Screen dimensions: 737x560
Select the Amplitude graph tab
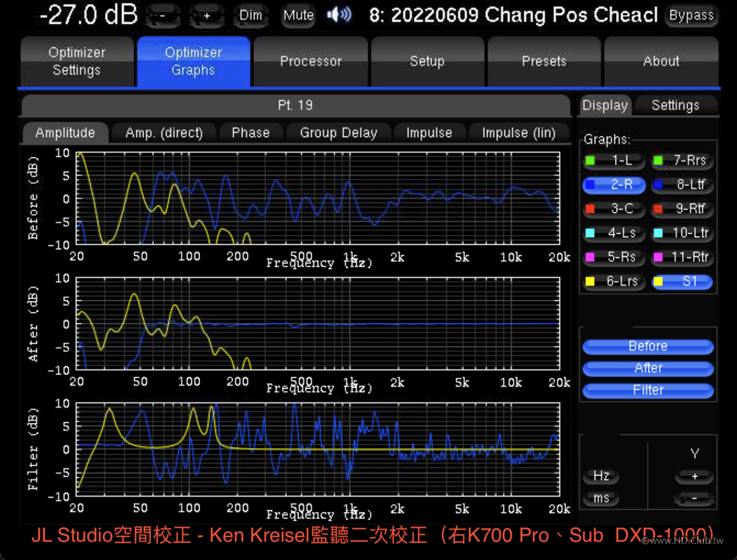pyautogui.click(x=65, y=132)
